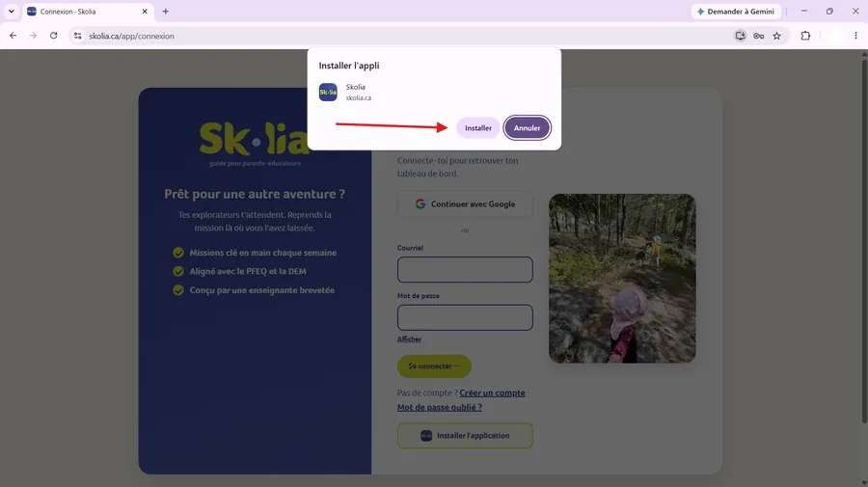Restore down the browser window
This screenshot has width=868, height=487.
pyautogui.click(x=829, y=11)
